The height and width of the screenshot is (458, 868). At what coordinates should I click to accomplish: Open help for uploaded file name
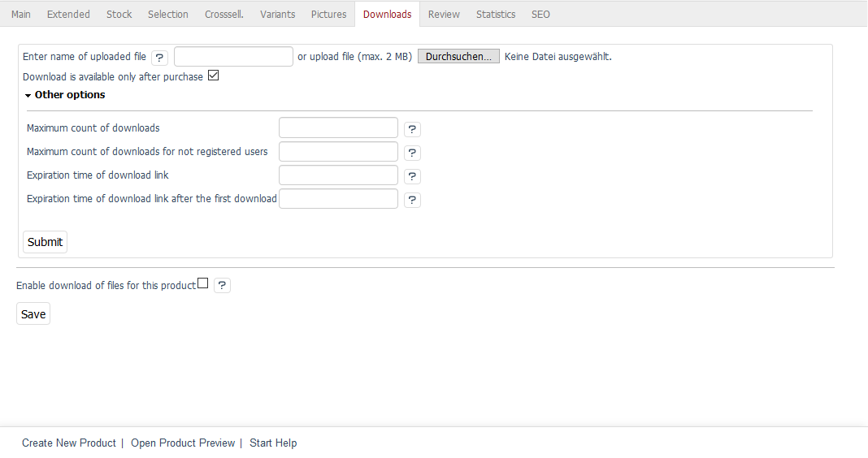coord(159,58)
